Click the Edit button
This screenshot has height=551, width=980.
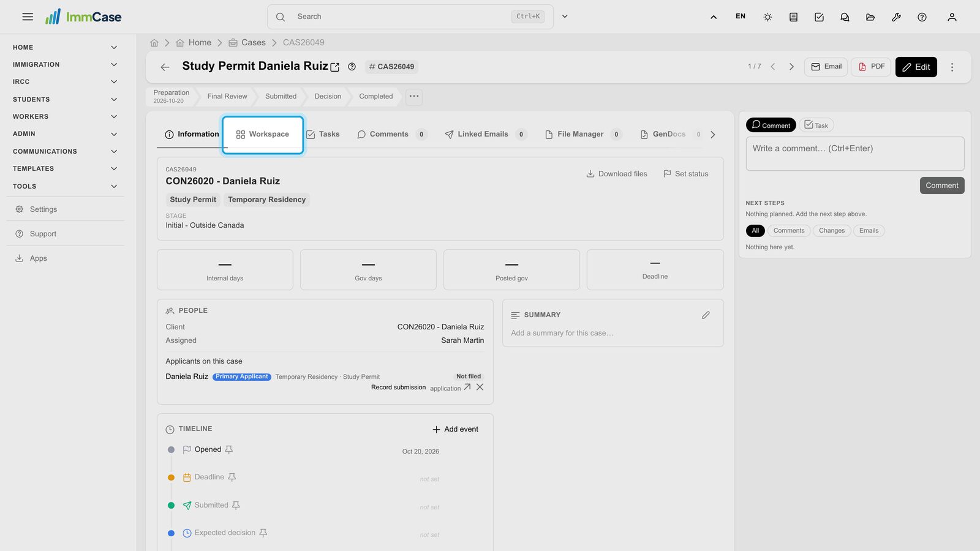(x=916, y=67)
